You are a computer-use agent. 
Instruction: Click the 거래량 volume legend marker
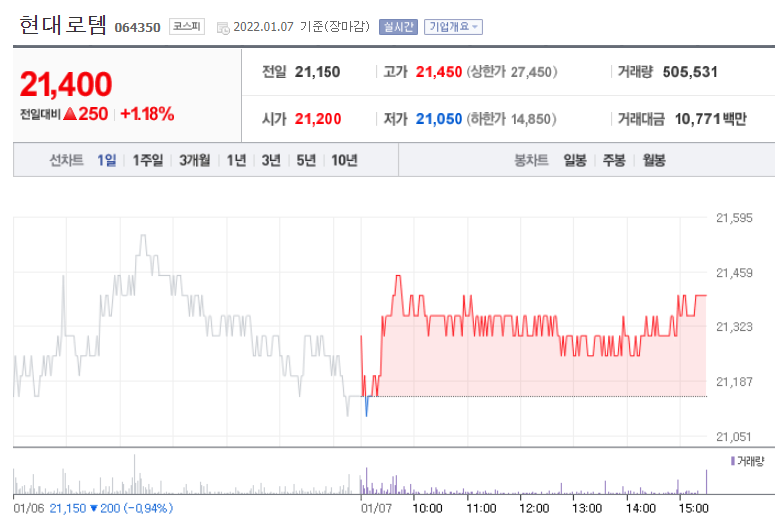[x=732, y=461]
